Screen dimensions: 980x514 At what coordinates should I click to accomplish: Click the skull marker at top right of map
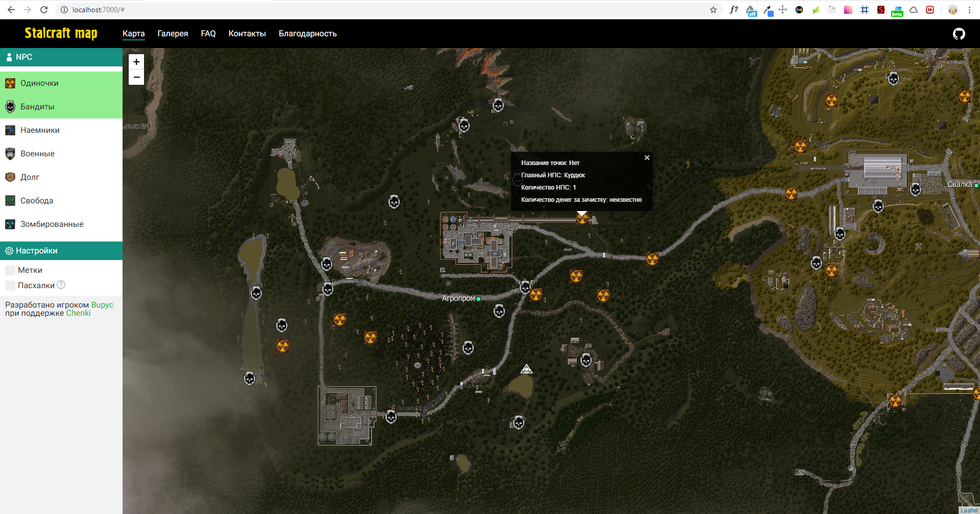pos(894,79)
